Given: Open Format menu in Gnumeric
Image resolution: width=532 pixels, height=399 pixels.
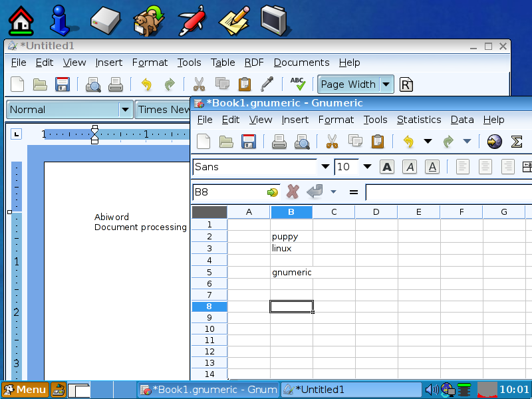Looking at the screenshot, I should click(x=336, y=120).
